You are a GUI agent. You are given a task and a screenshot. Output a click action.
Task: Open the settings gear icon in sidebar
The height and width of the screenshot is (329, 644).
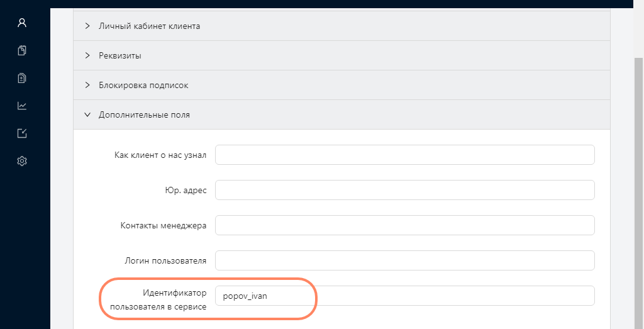(22, 161)
